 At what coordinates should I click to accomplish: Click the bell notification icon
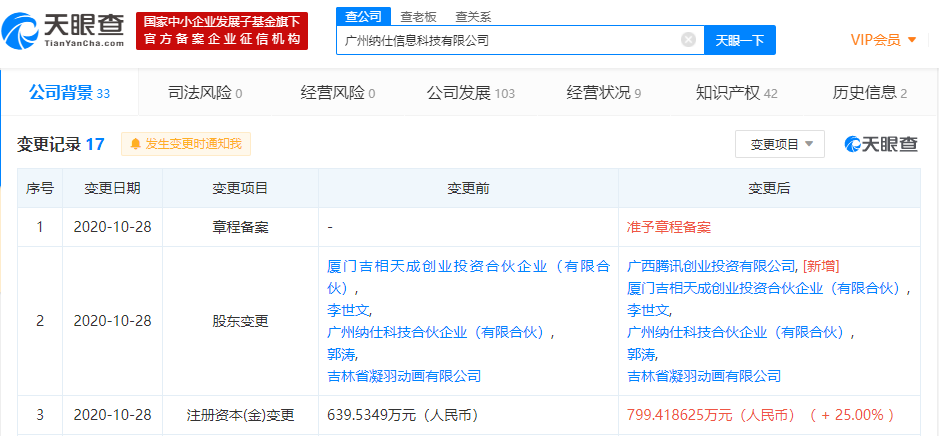pyautogui.click(x=136, y=144)
